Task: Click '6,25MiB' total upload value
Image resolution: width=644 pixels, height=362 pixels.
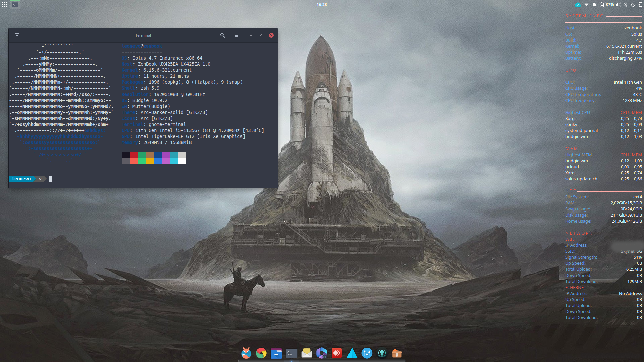Action: (634, 269)
